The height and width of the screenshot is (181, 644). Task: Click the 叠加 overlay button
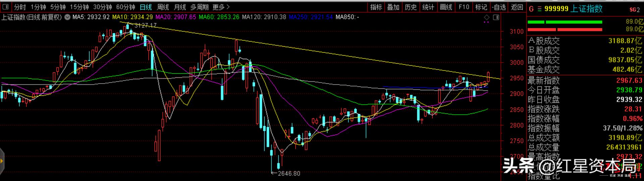coord(393,7)
